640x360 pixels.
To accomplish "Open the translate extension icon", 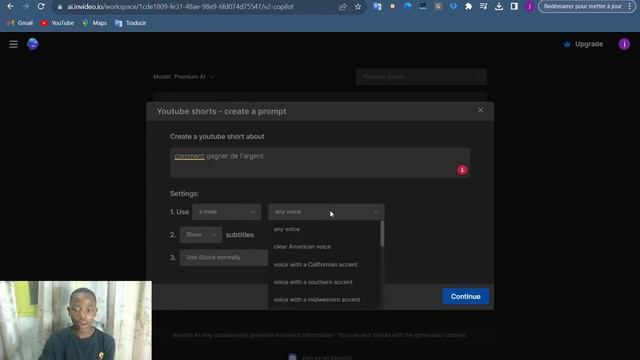I will (x=377, y=7).
